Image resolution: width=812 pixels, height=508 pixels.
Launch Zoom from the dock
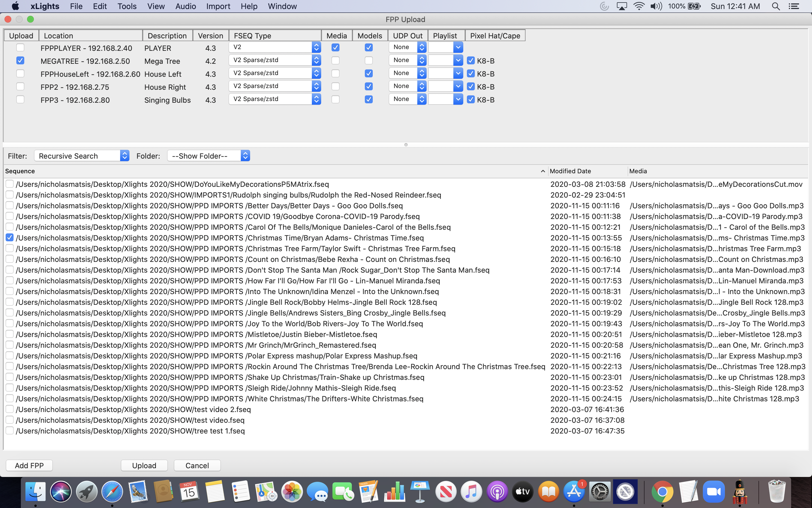(714, 492)
